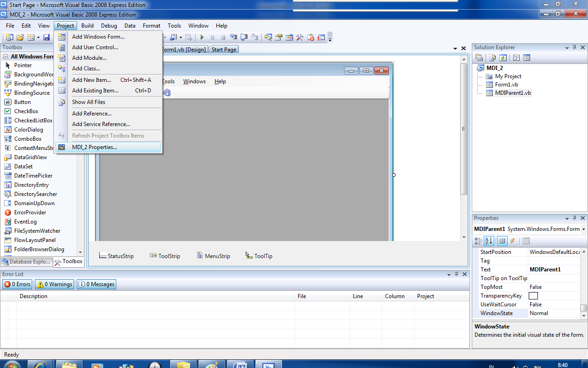
Task: Click Show All Files icon in Solution Explorer
Action: [x=492, y=57]
